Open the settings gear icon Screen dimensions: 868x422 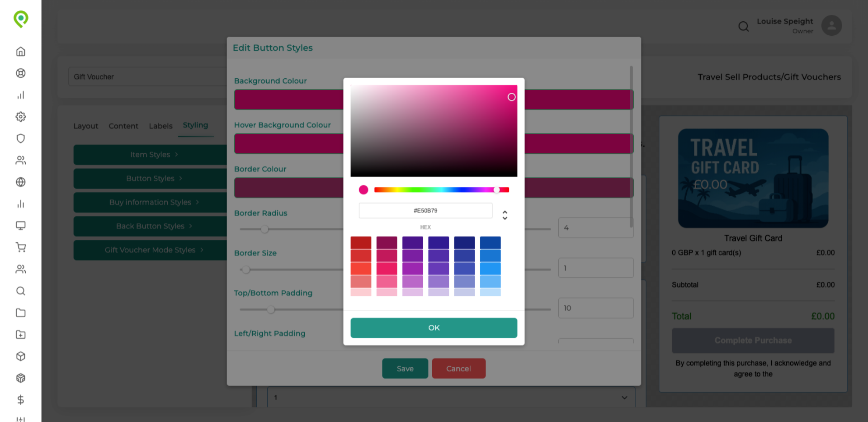[21, 117]
